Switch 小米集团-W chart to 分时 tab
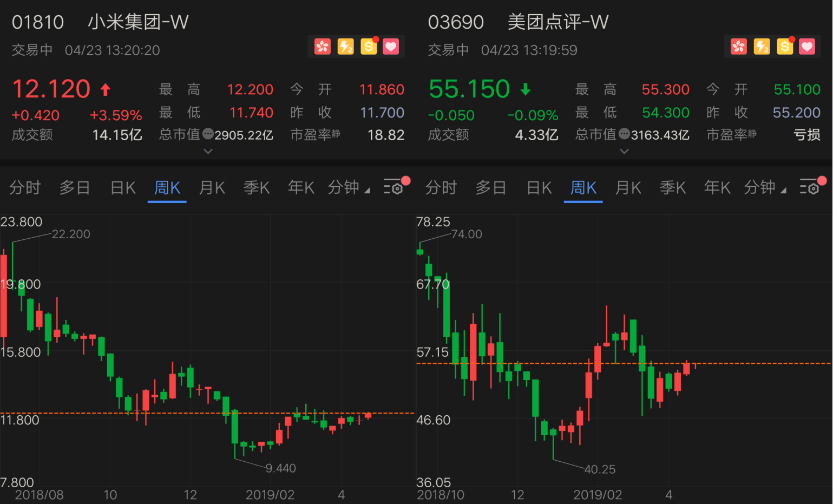Image resolution: width=833 pixels, height=504 pixels. (25, 188)
